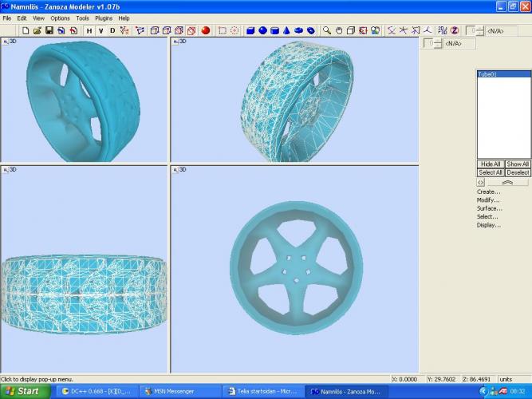The width and height of the screenshot is (532, 399).
Task: Select the magnifying glass zoom tool
Action: [326, 30]
